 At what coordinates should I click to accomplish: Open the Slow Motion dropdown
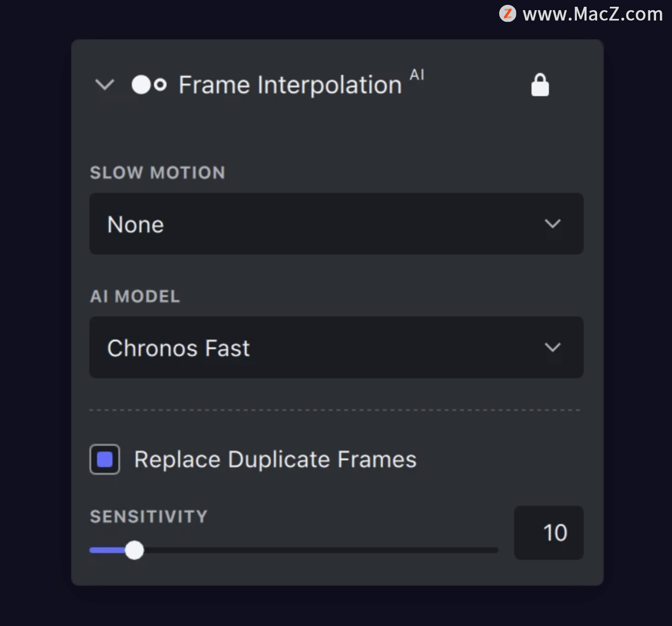[336, 224]
